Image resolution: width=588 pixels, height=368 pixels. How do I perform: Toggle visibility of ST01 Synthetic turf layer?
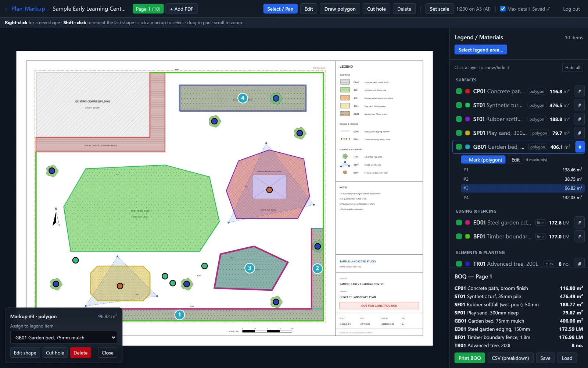tap(459, 105)
